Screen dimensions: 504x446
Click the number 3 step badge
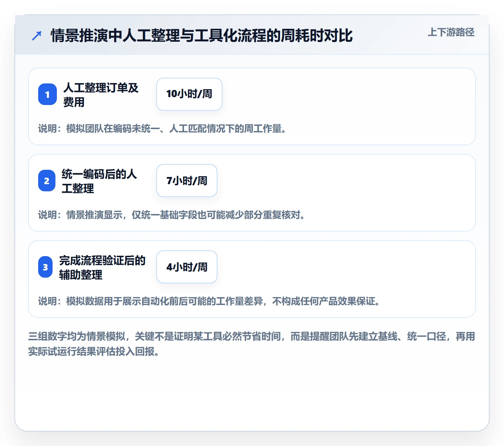[45, 267]
